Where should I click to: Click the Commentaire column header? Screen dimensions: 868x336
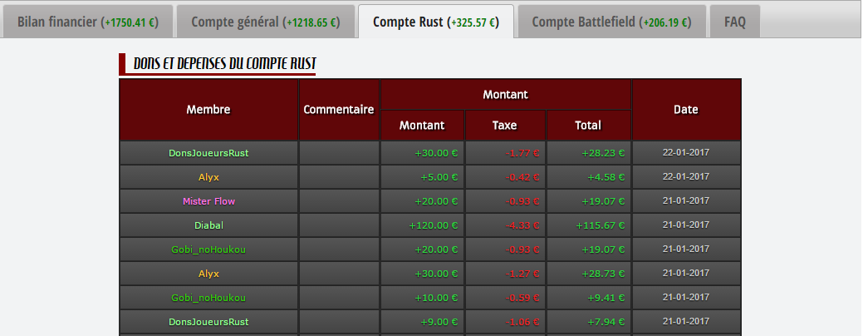tap(339, 109)
